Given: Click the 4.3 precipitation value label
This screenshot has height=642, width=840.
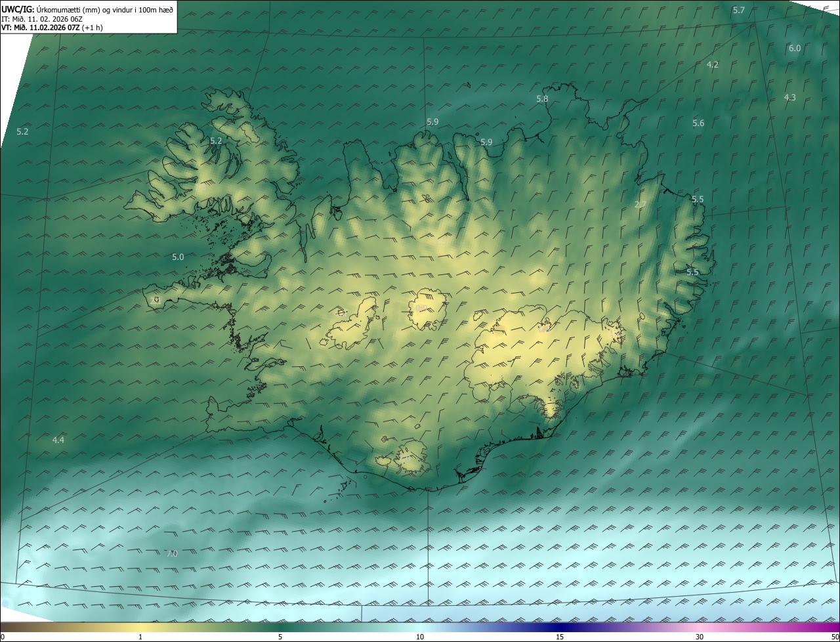Looking at the screenshot, I should pyautogui.click(x=790, y=97).
